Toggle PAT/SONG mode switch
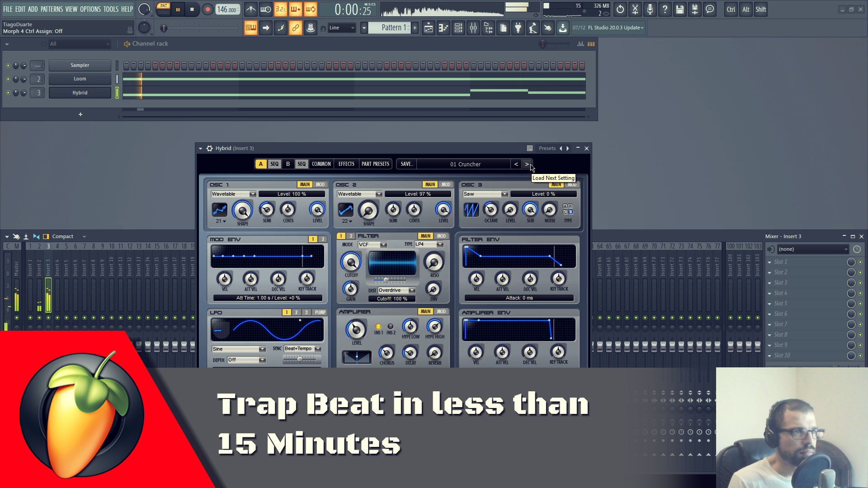Image resolution: width=868 pixels, height=488 pixels. (x=164, y=9)
